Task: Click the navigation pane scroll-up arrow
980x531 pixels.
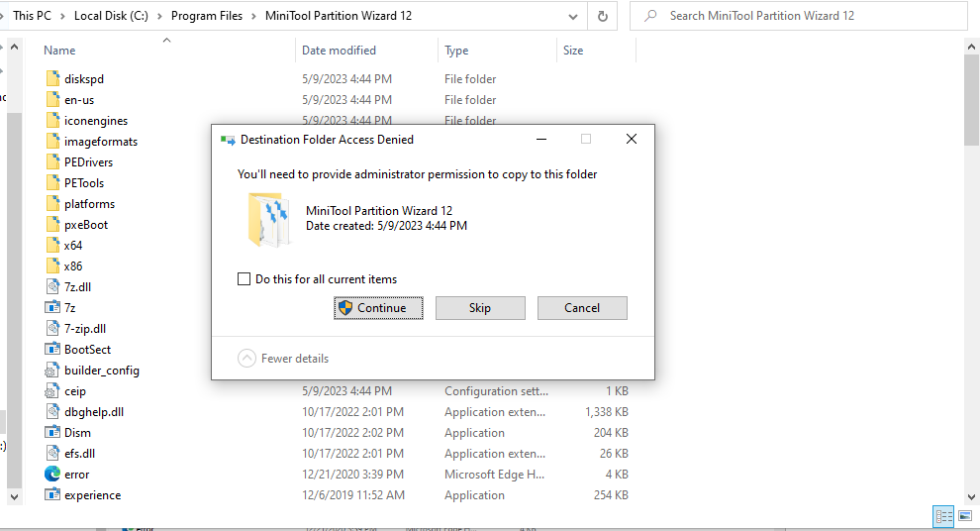Action: [15, 47]
